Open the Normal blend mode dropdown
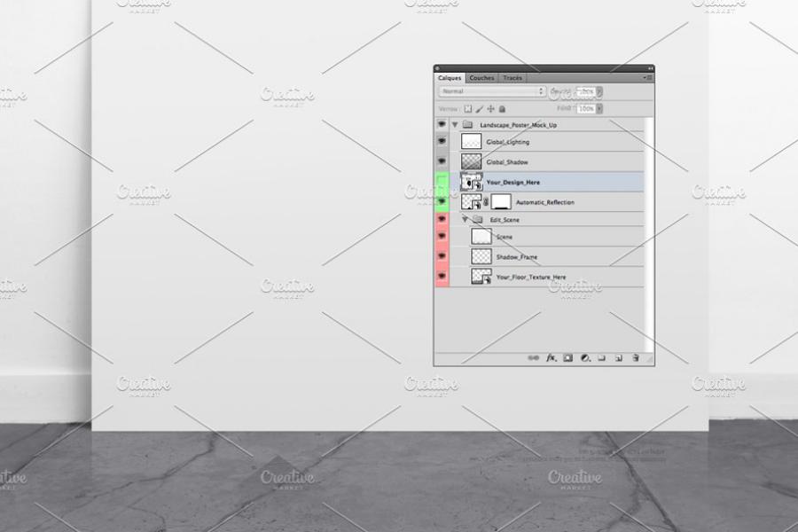Viewport: 798px width, 532px height. 492,91
